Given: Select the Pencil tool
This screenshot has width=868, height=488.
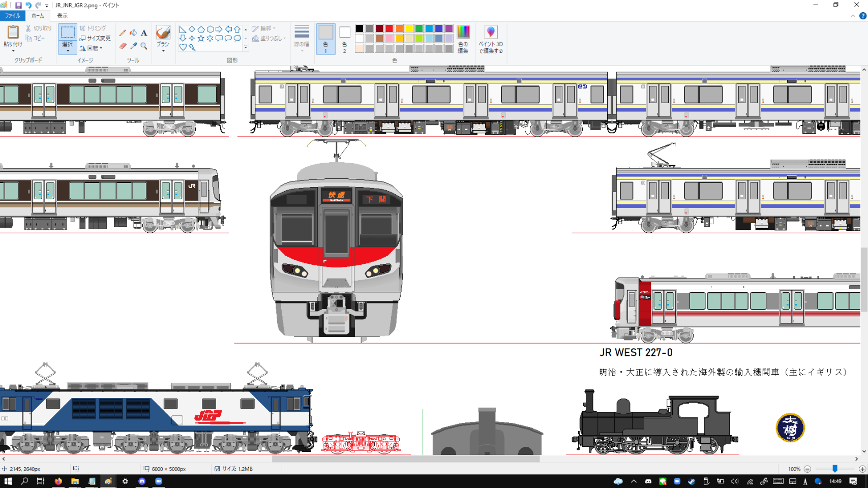Looking at the screenshot, I should tap(123, 33).
